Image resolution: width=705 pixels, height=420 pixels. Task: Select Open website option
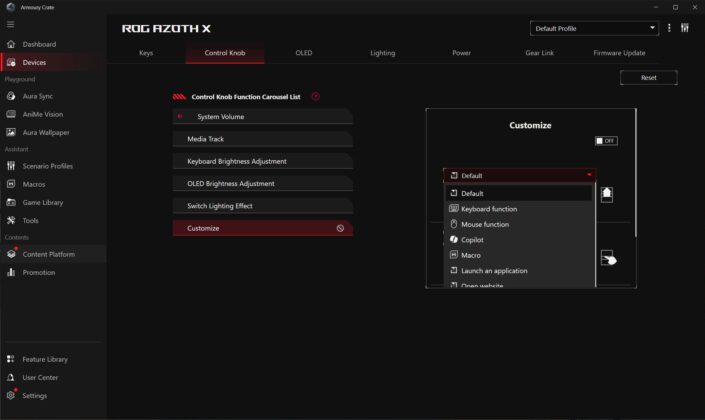pyautogui.click(x=519, y=284)
